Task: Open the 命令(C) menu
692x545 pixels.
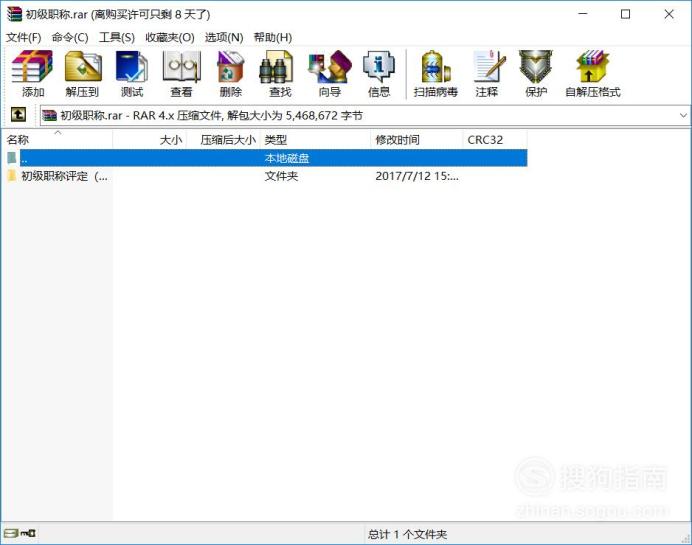Action: coord(70,38)
